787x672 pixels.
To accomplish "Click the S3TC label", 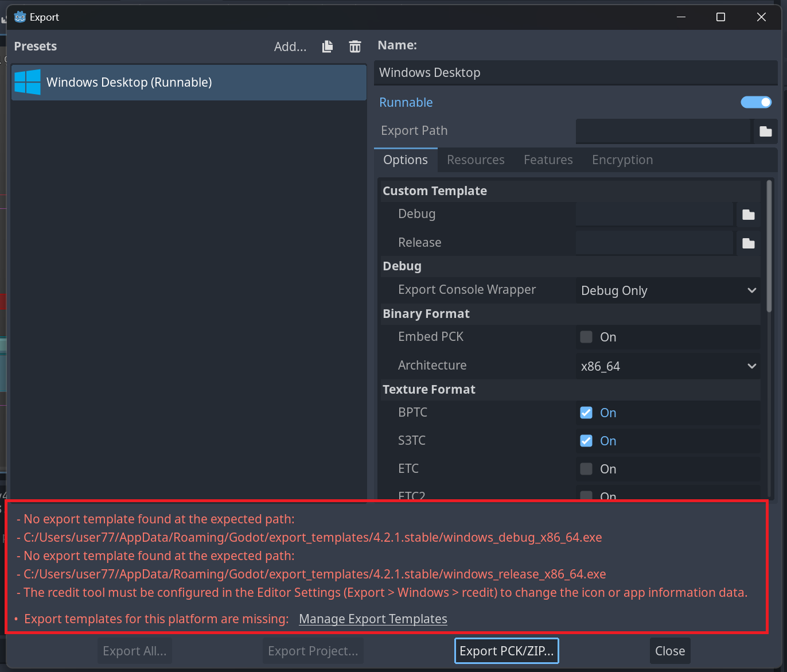I will [412, 441].
